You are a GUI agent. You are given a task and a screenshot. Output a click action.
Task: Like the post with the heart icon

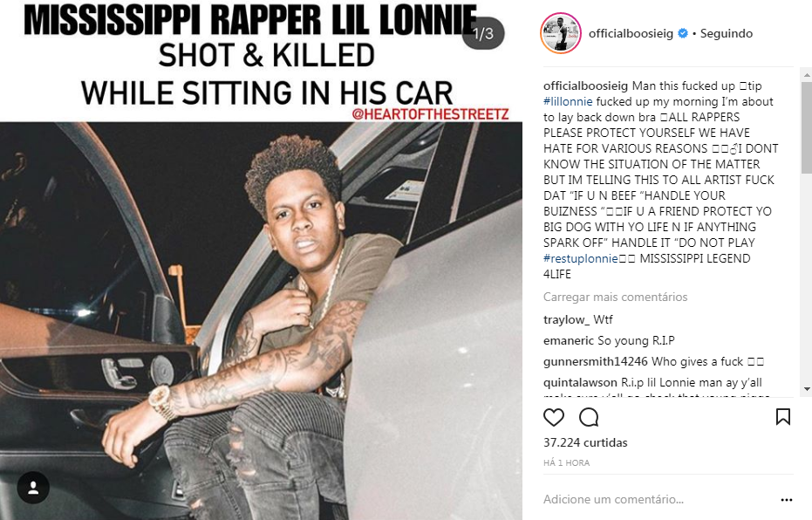pyautogui.click(x=554, y=417)
